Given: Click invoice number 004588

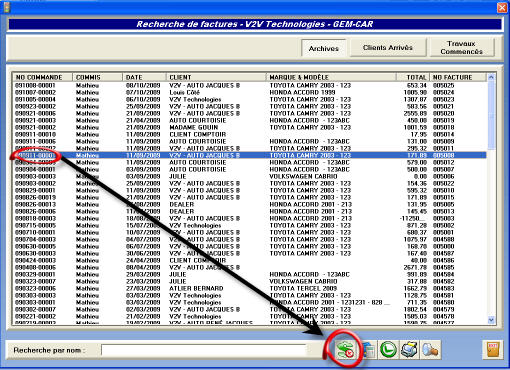Looking at the screenshot, I should [443, 239].
